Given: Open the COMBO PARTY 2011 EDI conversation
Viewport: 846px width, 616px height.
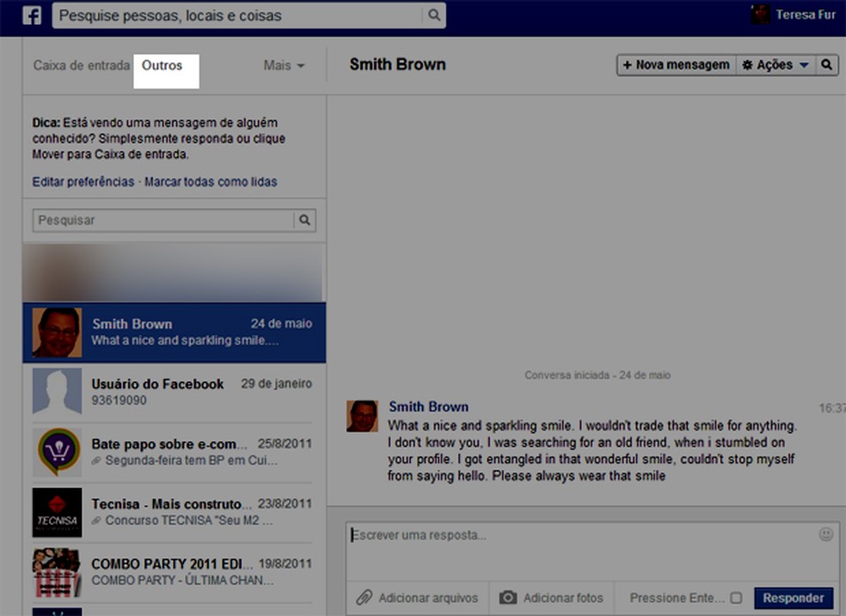Looking at the screenshot, I should click(175, 572).
